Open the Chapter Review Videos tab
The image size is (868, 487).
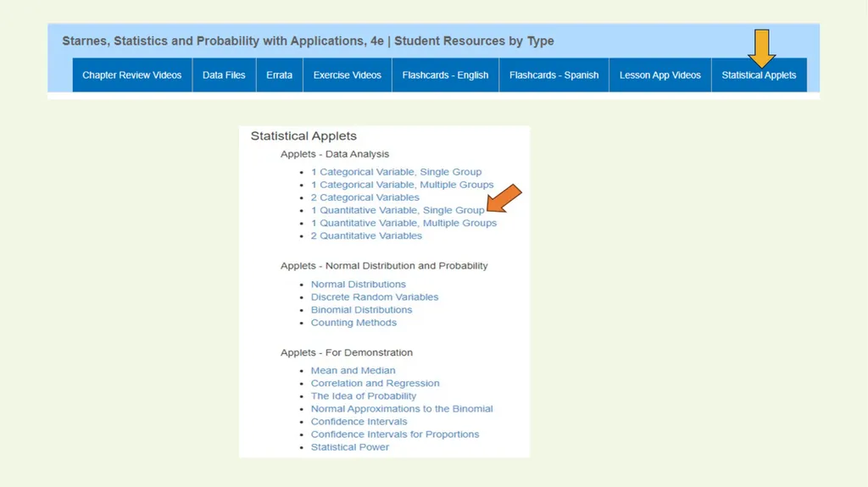tap(131, 75)
